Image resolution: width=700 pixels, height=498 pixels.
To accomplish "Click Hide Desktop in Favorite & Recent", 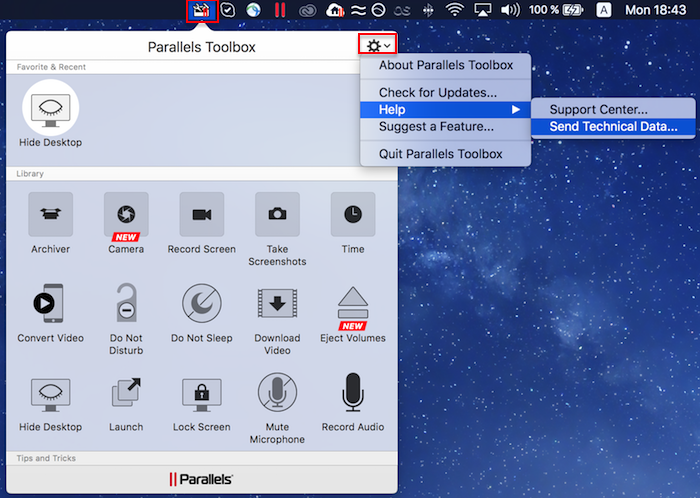I will (x=50, y=110).
